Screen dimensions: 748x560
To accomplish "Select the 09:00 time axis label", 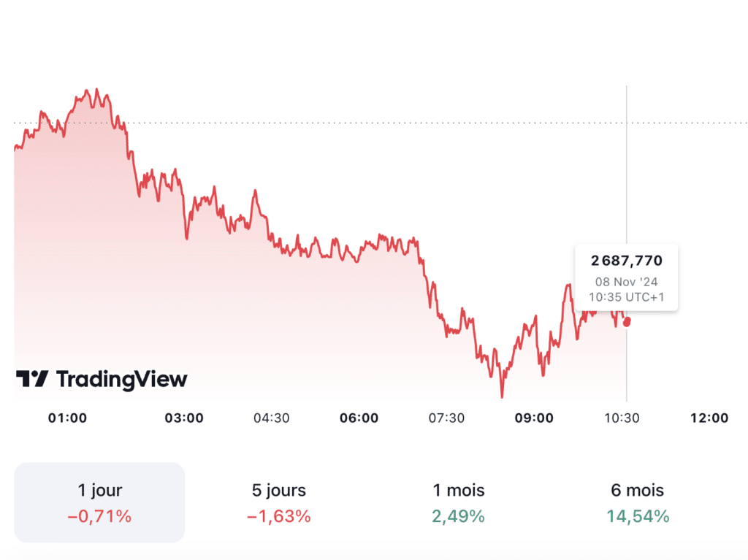I will tap(534, 418).
